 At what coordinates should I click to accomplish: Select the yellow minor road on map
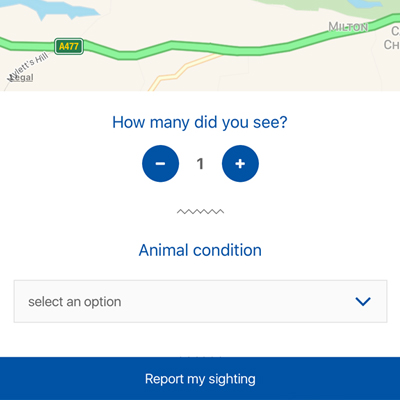[x=182, y=72]
